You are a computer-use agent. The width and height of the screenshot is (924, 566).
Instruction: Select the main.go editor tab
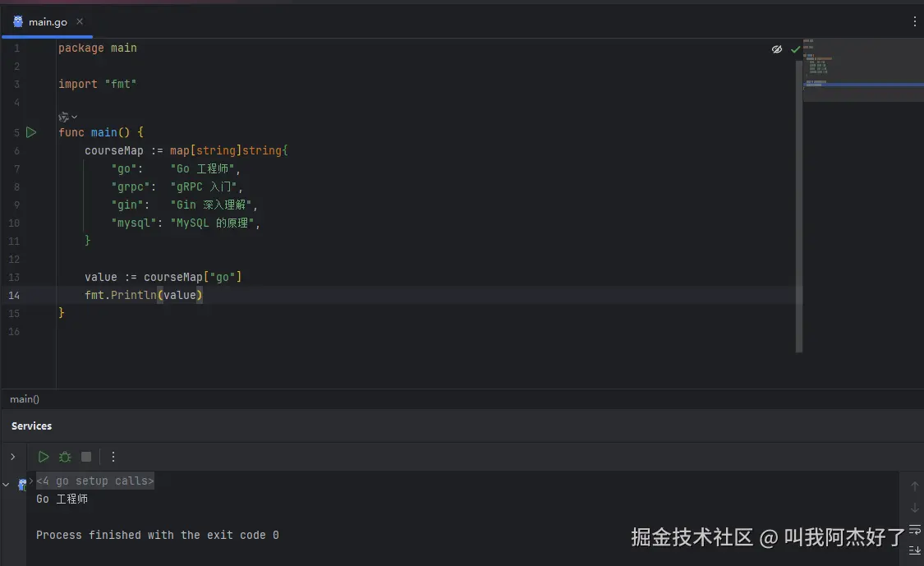pos(47,22)
